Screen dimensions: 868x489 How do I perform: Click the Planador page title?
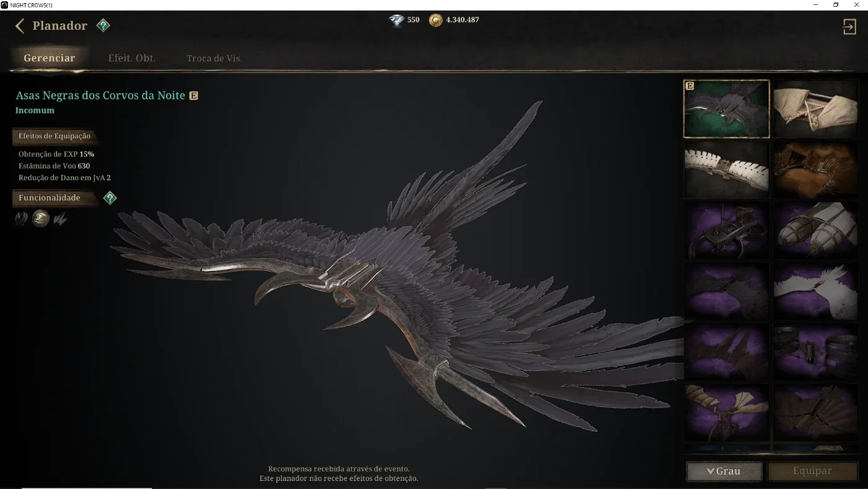tap(60, 26)
